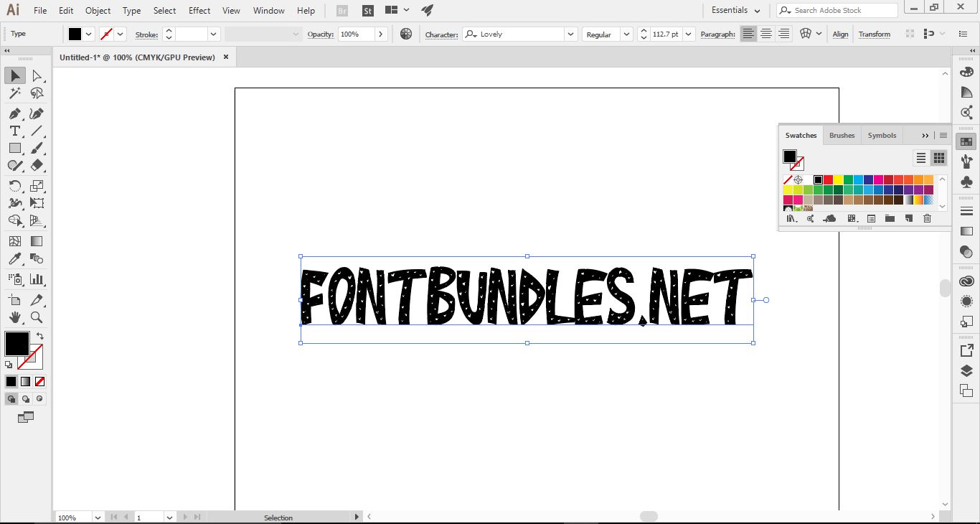The width and height of the screenshot is (980, 524).
Task: Select the Perspective Grid tool
Action: click(x=37, y=220)
